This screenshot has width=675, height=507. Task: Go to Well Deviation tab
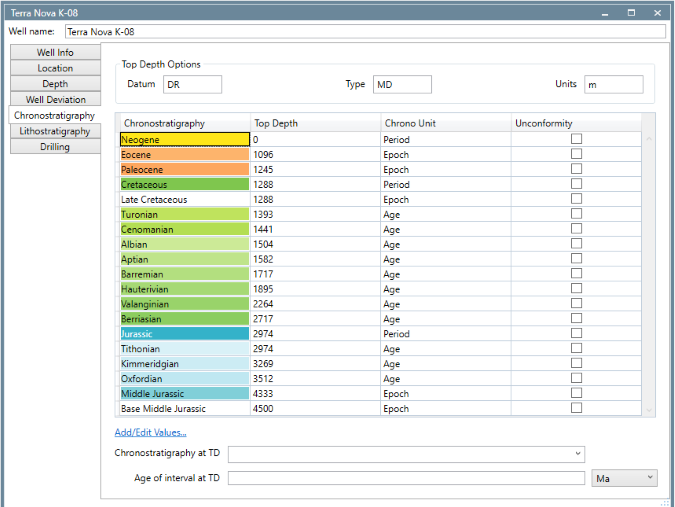(x=55, y=99)
